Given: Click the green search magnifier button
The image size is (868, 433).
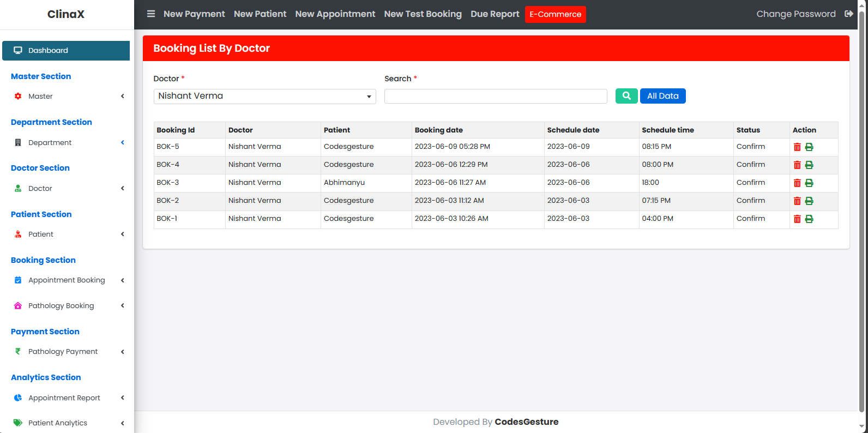Looking at the screenshot, I should point(626,96).
